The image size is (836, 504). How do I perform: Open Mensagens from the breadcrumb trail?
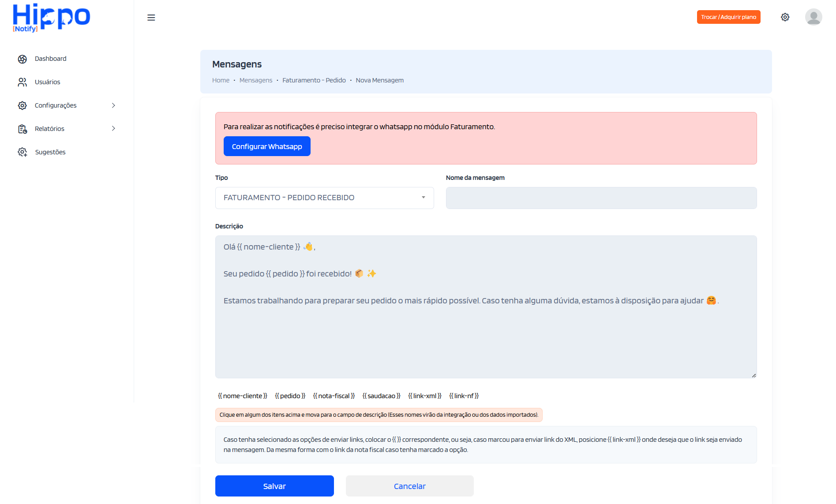click(256, 80)
